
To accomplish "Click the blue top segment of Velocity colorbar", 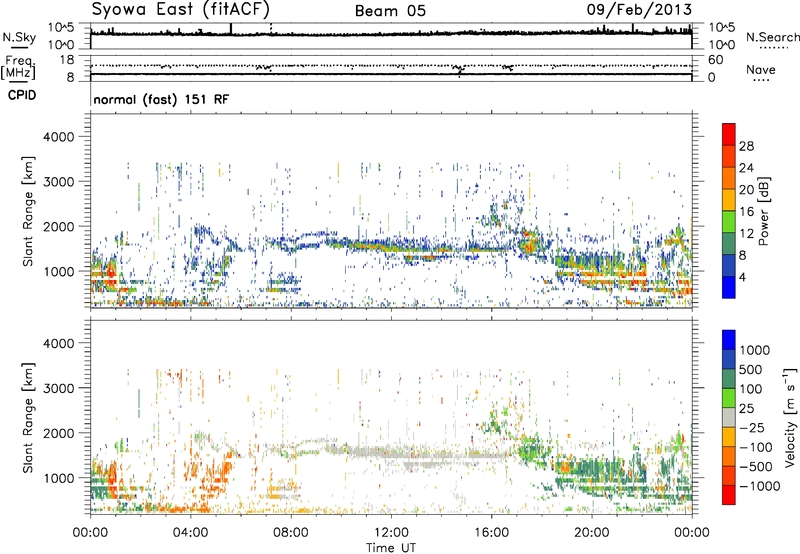I will pyautogui.click(x=729, y=340).
